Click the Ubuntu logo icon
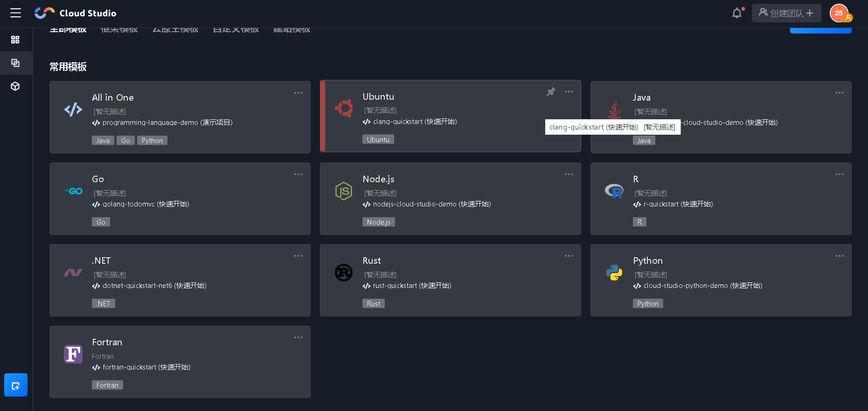The image size is (868, 411). pos(344,109)
